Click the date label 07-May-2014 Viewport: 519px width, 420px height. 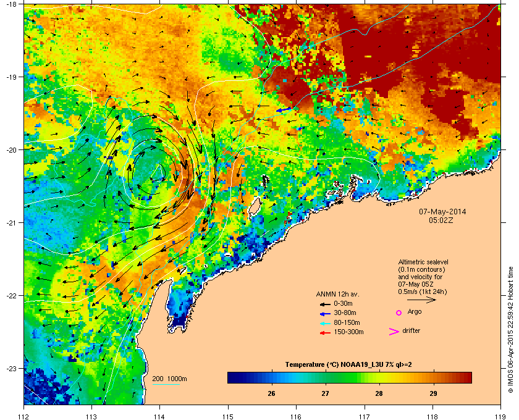click(x=442, y=211)
